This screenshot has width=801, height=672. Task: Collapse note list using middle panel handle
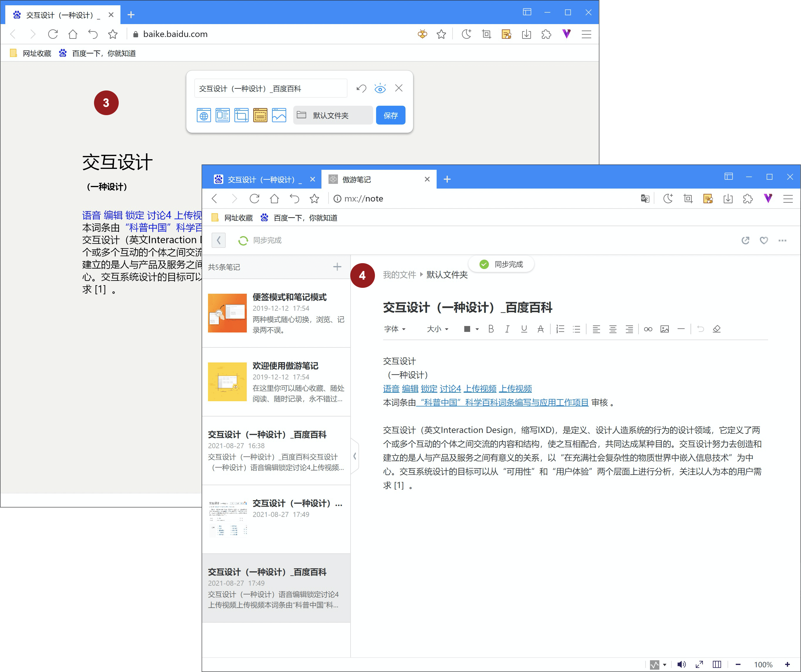[355, 456]
